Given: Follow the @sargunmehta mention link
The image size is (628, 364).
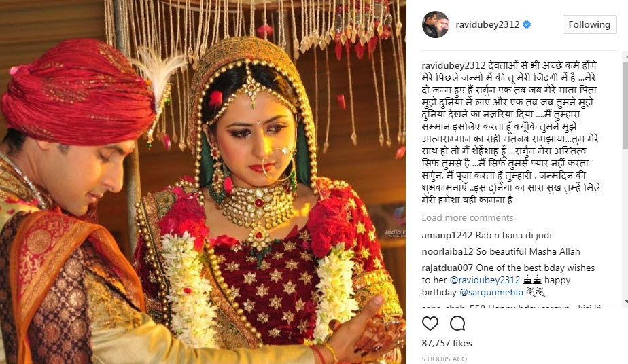Looking at the screenshot, I should (491, 293).
